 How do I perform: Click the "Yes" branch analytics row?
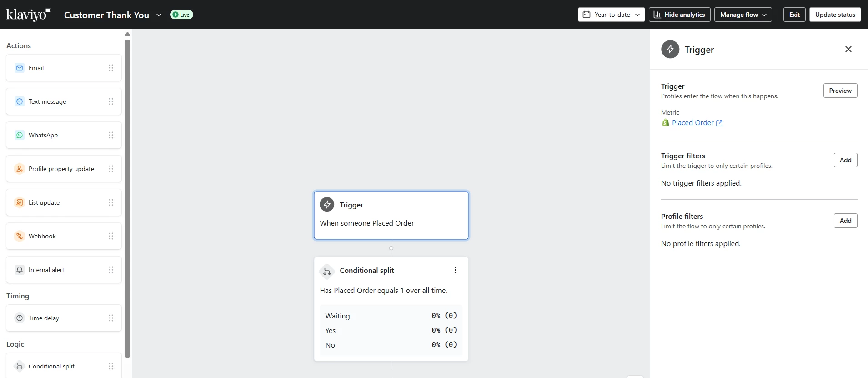[391, 330]
